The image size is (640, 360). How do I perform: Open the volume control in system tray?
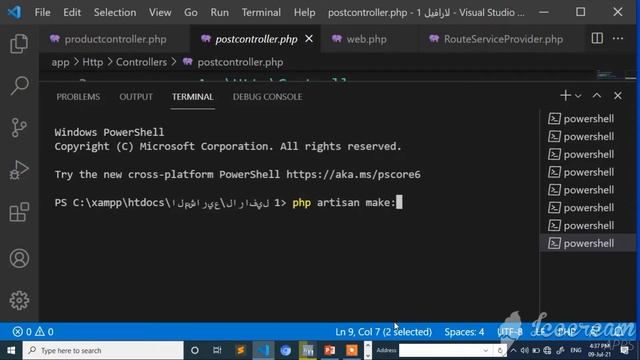tap(524, 350)
